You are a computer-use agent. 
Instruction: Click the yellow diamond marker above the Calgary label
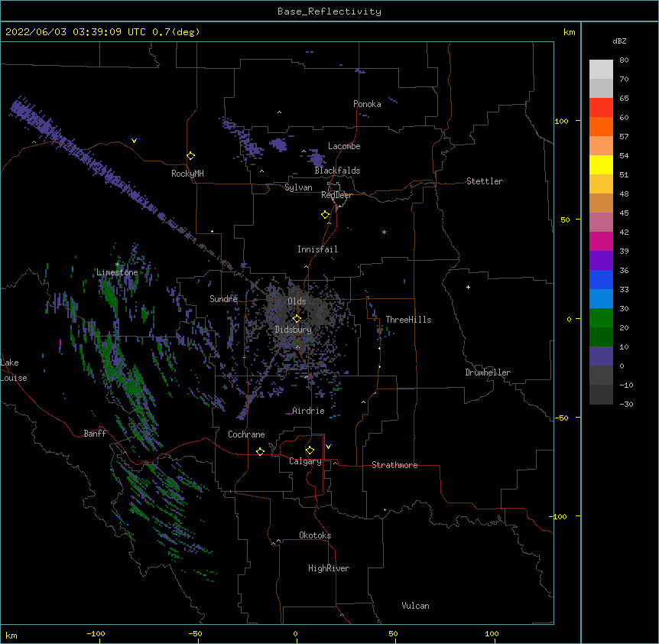pyautogui.click(x=310, y=450)
